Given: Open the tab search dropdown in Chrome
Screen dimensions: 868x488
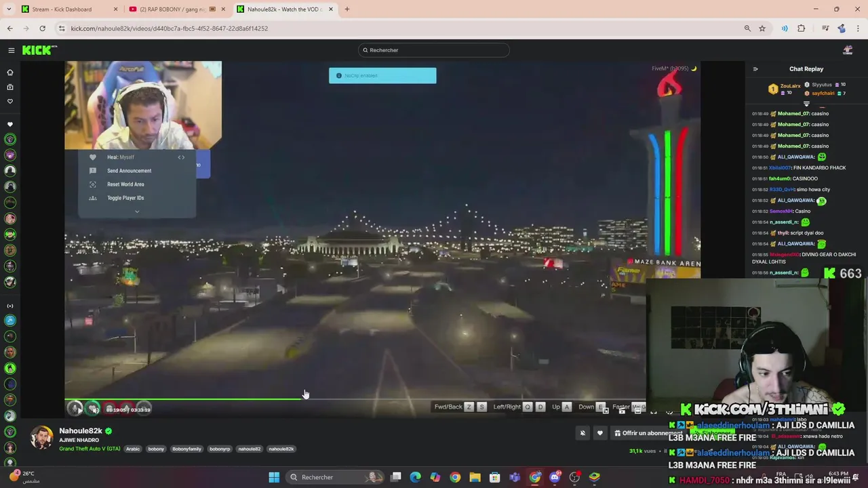Looking at the screenshot, I should point(9,9).
